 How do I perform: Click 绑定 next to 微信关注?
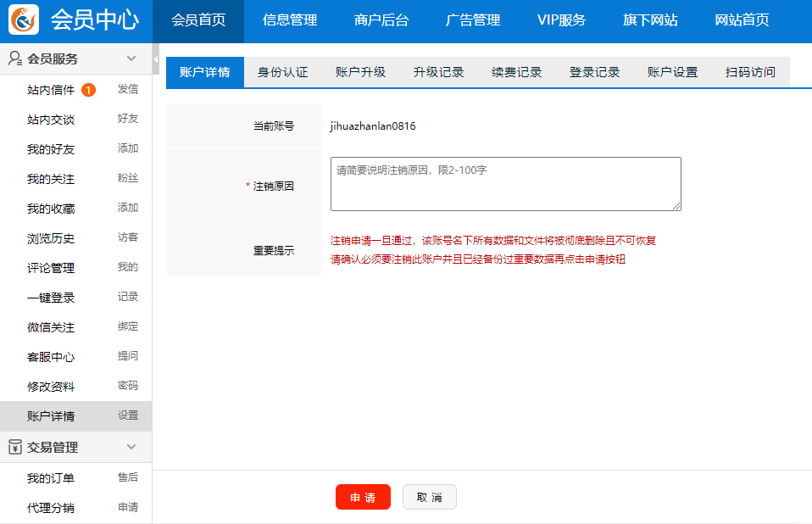(x=128, y=326)
